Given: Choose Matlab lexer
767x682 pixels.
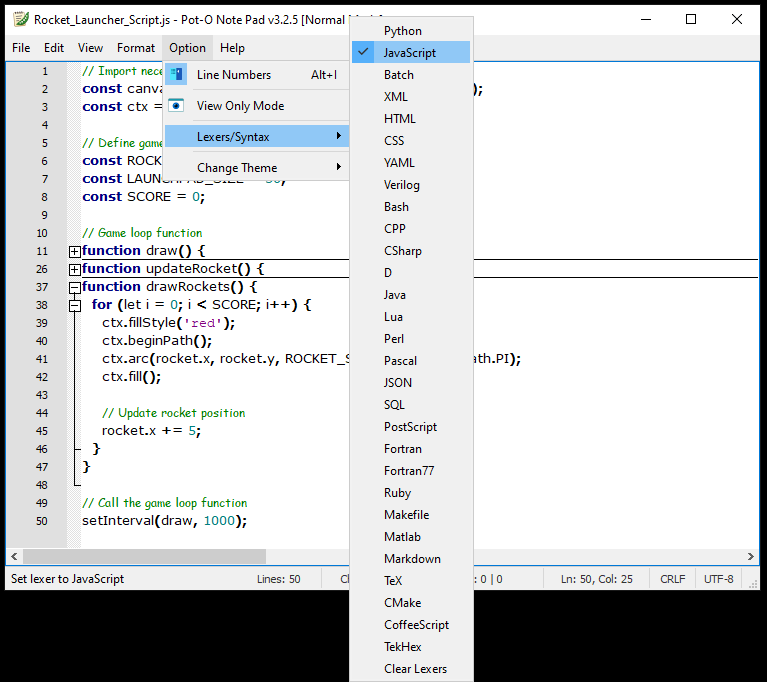Looking at the screenshot, I should (411, 537).
